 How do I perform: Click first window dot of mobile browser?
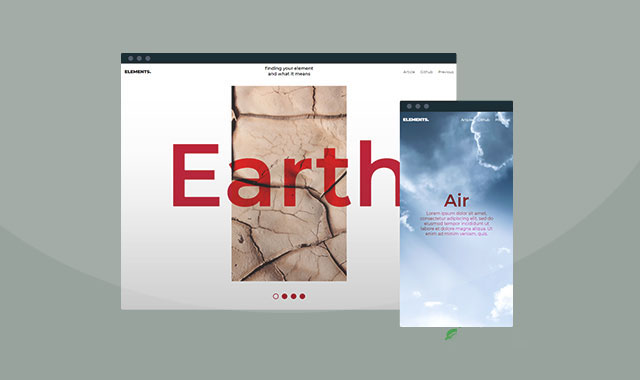(409, 106)
